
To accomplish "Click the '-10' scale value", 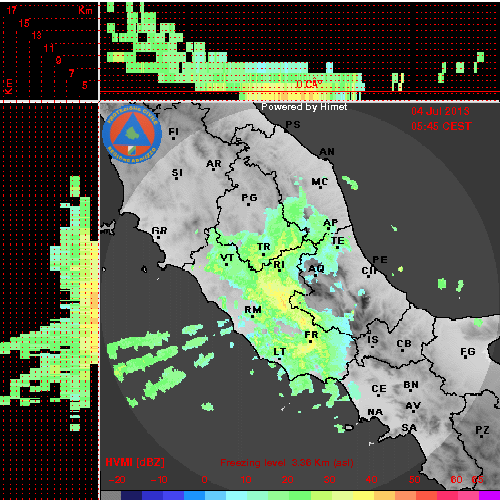I will 159,480.
